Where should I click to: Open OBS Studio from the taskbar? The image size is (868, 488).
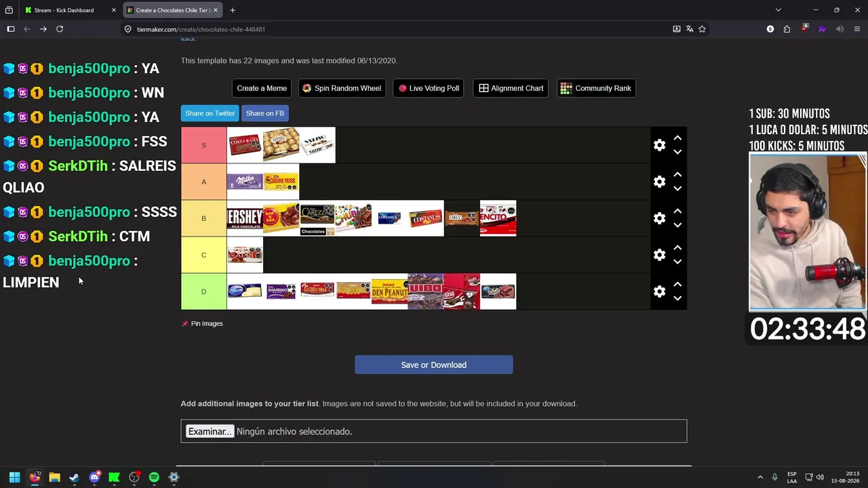coord(134,477)
